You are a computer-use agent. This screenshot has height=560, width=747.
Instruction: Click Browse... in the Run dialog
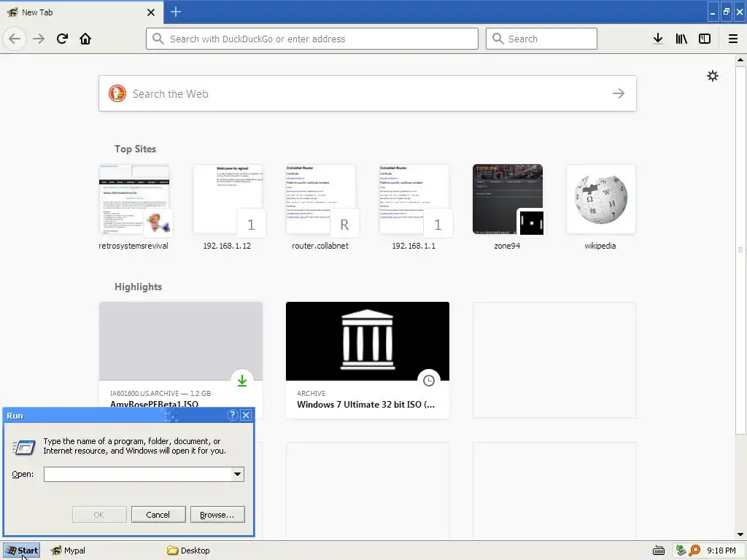point(217,514)
